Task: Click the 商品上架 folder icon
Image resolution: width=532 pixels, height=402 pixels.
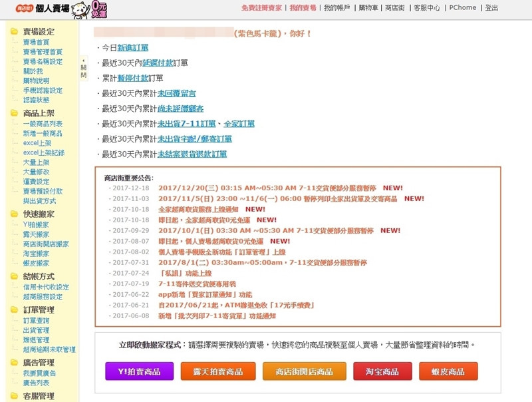Action: point(14,112)
